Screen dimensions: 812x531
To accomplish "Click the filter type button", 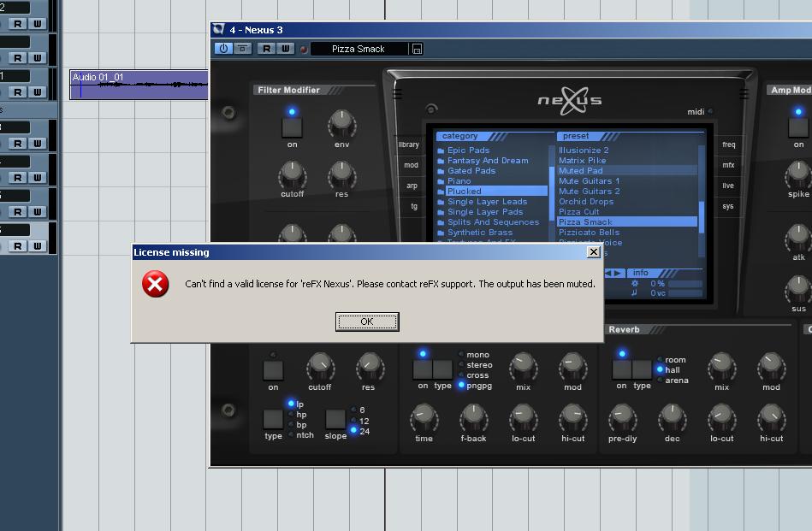I will [273, 419].
